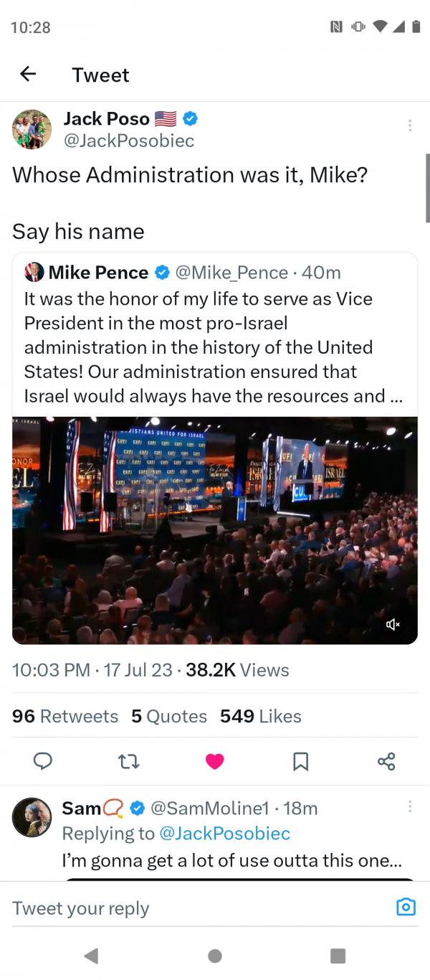
Task: Tap the Bookmark icon to save the tweet
Action: [x=300, y=761]
